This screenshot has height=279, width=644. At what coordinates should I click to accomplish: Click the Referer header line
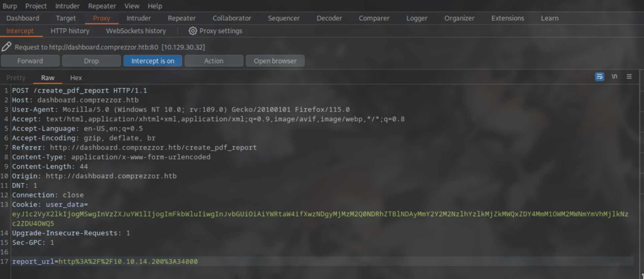tap(134, 147)
